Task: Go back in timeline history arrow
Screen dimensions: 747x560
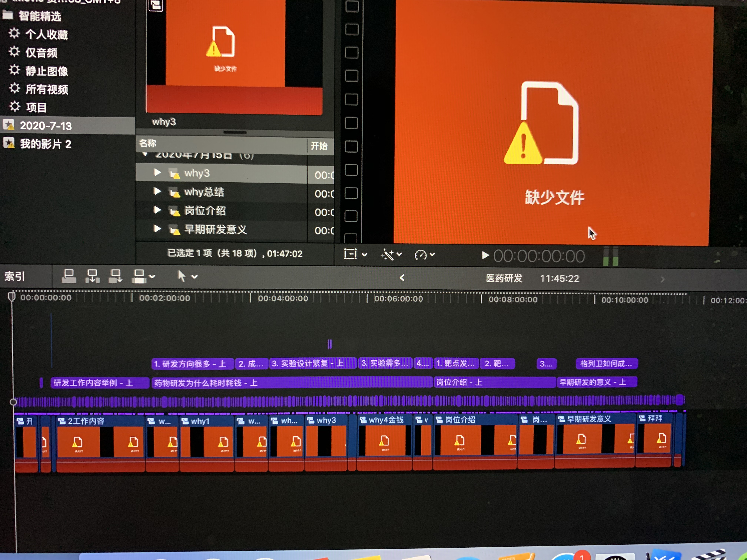Action: coord(402,278)
